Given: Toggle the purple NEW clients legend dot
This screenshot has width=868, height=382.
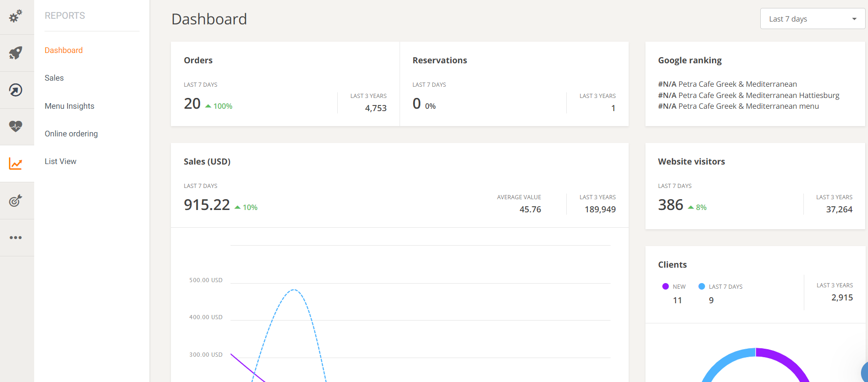Looking at the screenshot, I should [x=665, y=286].
